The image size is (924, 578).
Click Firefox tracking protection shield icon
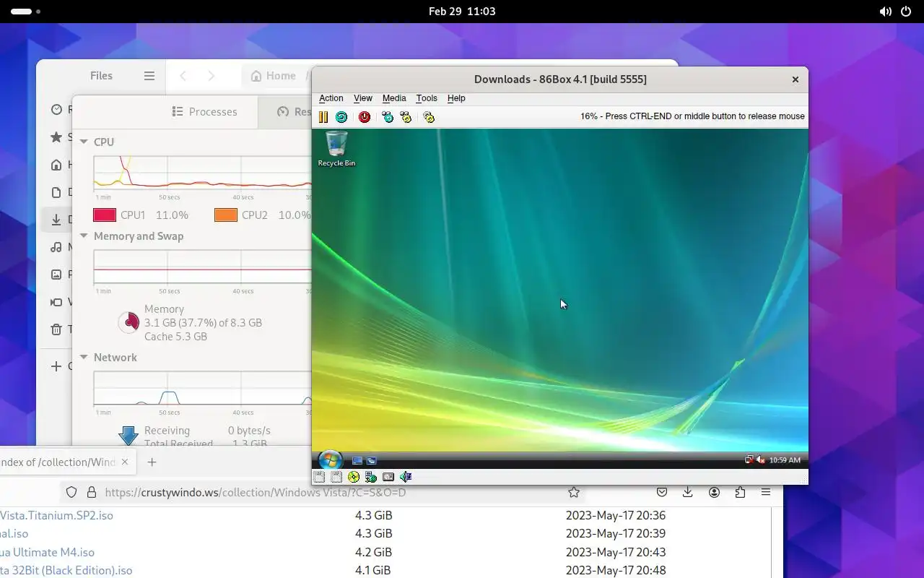point(71,492)
